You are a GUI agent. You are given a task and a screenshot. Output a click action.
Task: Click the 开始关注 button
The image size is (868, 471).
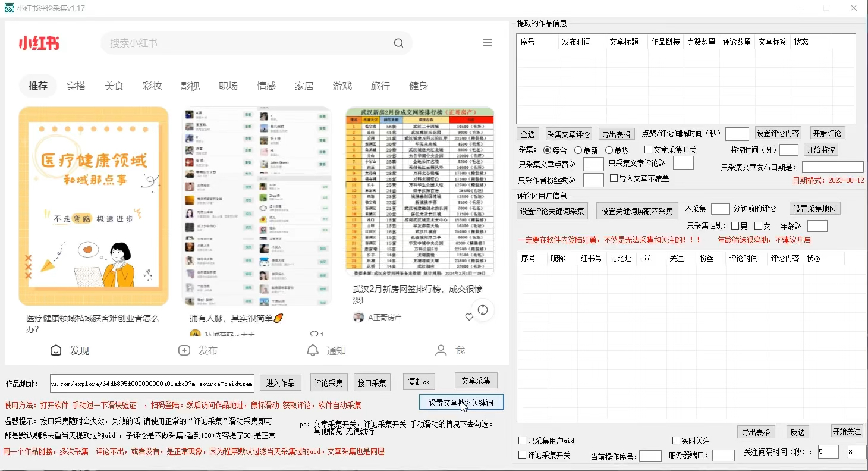tap(847, 431)
